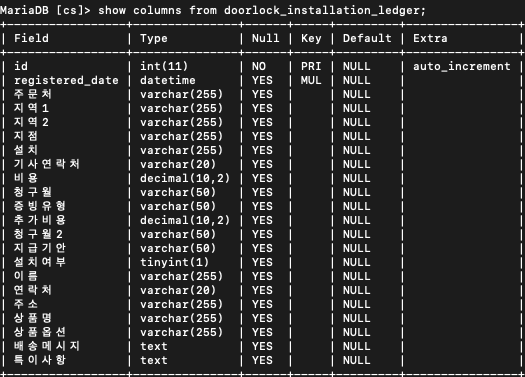
Task: Click the PRI key value
Action: click(311, 66)
